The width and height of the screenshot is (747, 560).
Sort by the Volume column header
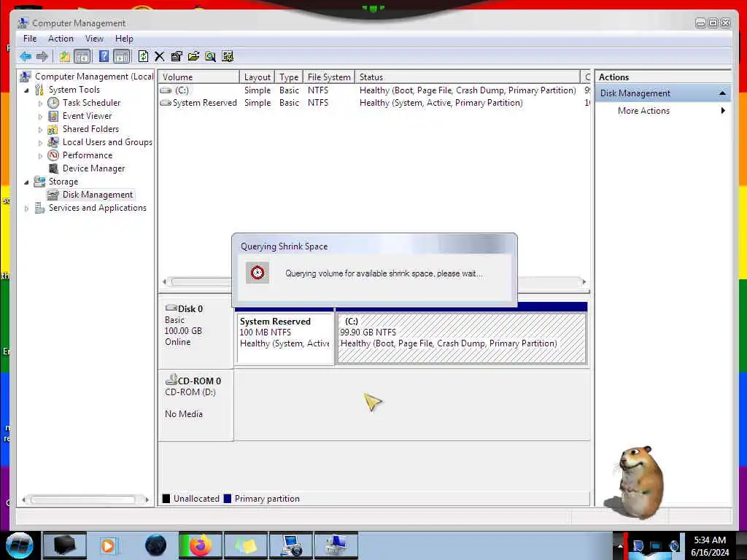tap(199, 77)
